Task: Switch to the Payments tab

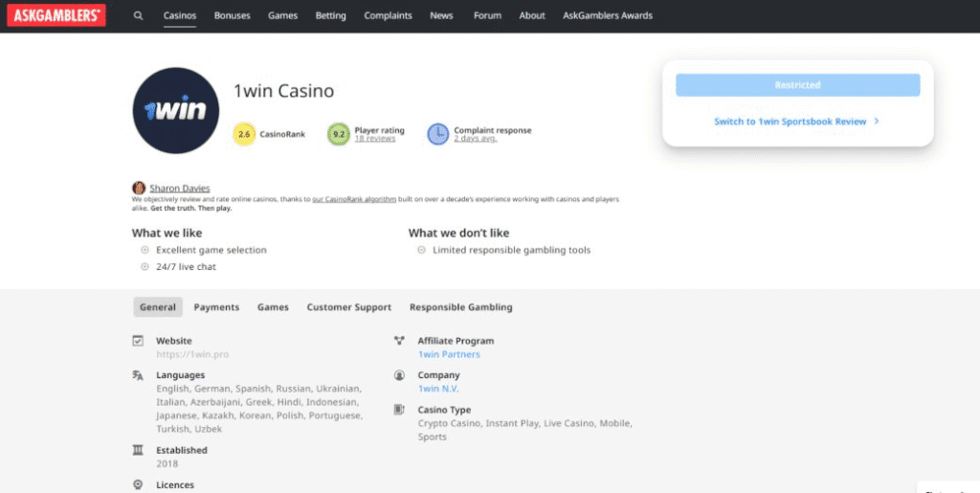Action: click(x=216, y=307)
